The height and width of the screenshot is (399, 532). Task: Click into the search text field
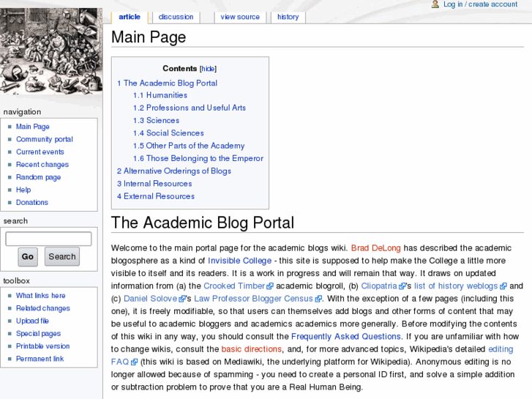48,239
